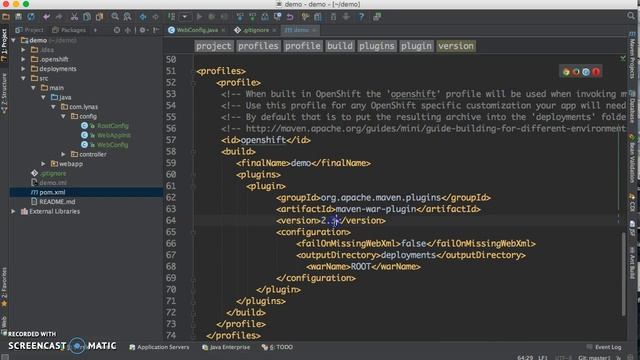The width and height of the screenshot is (640, 360).
Task: Open in Firefox browser icon
Action: (576, 72)
